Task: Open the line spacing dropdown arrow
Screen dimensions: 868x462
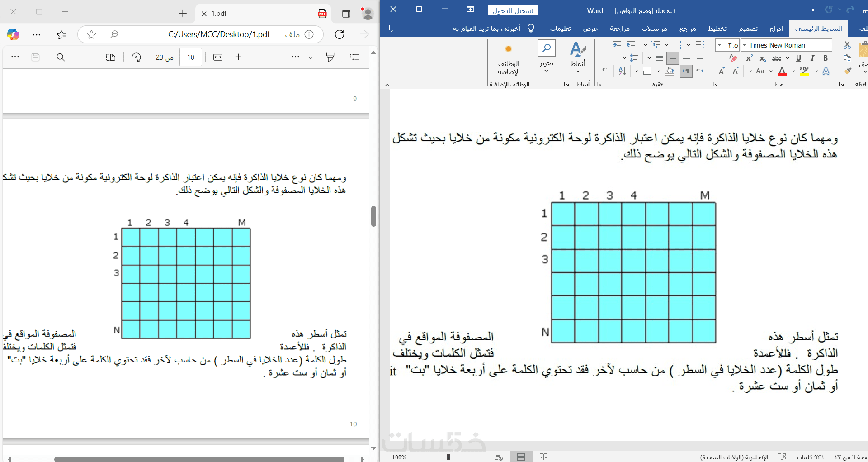Action: [624, 58]
